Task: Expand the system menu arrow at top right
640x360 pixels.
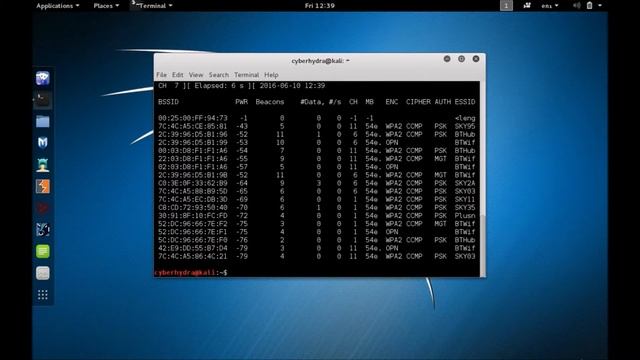Action: (600, 6)
